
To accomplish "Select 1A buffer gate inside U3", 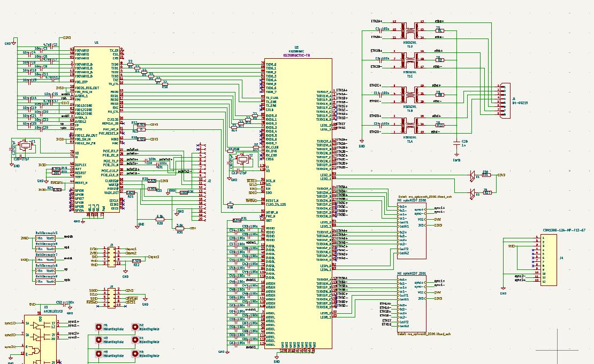I will click(x=37, y=326).
